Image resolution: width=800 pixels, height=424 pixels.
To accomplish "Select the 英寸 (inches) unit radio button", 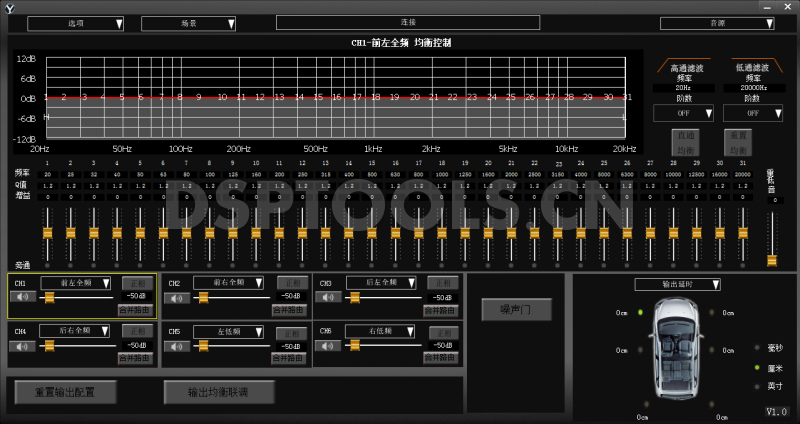I will coord(756,385).
